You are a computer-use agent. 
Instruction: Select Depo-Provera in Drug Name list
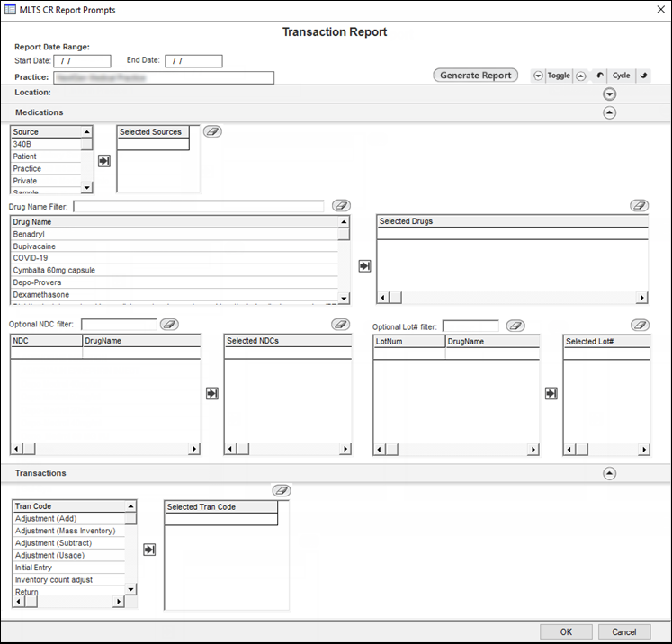(x=175, y=282)
